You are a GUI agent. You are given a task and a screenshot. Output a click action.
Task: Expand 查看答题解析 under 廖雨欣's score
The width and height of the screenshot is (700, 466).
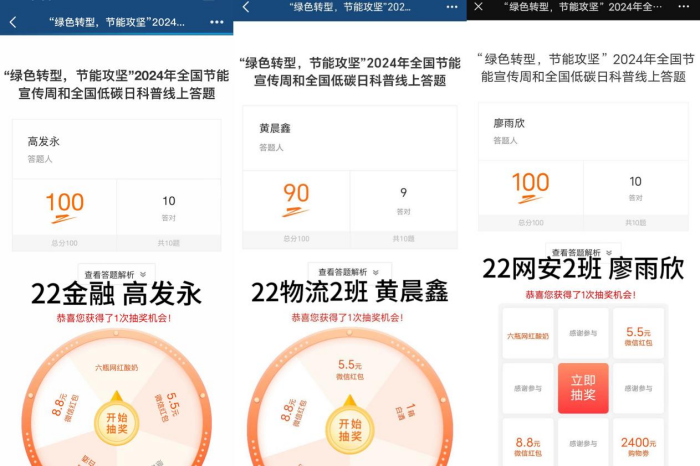coord(582,253)
